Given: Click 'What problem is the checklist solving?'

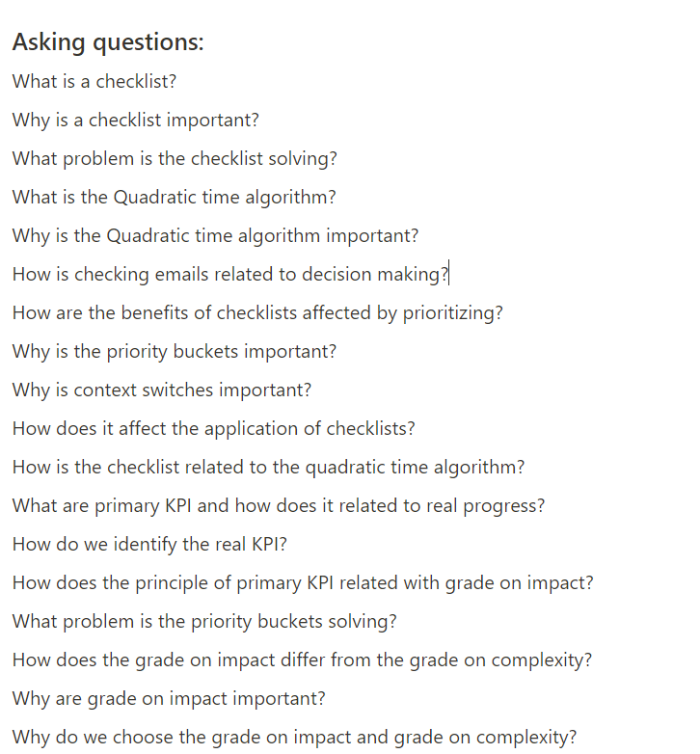Looking at the screenshot, I should click(175, 159).
